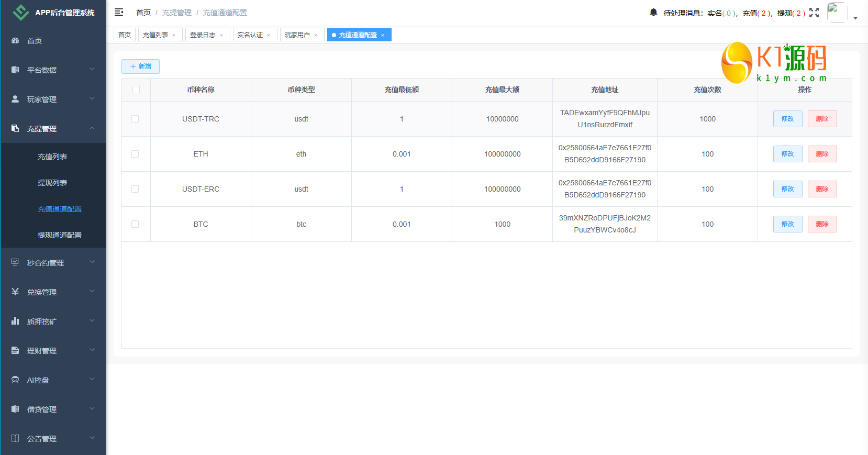The image size is (868, 455).
Task: Tick the select-all checkbox in table header
Action: (x=136, y=90)
